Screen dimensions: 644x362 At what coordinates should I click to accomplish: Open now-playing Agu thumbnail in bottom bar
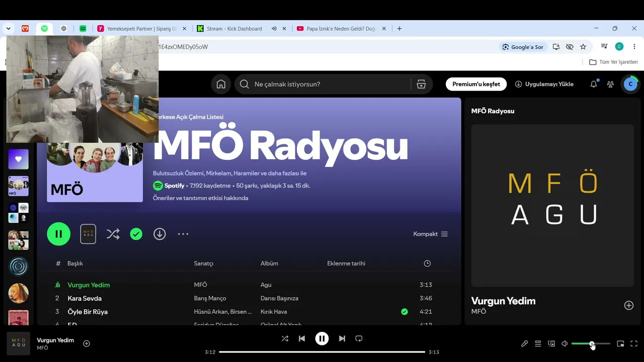(19, 343)
